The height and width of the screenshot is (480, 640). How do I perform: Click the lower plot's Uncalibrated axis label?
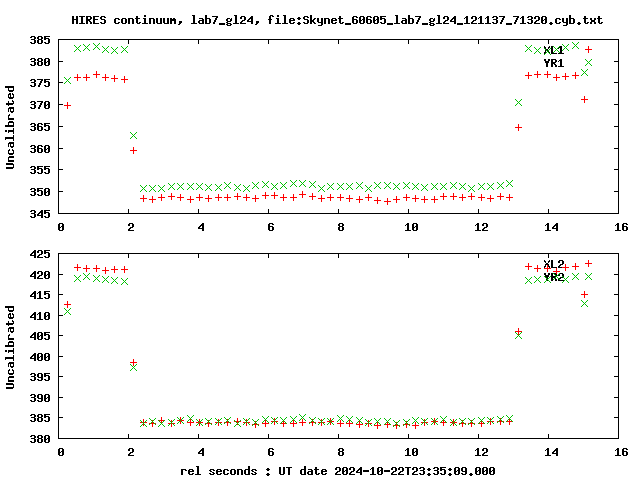point(10,347)
